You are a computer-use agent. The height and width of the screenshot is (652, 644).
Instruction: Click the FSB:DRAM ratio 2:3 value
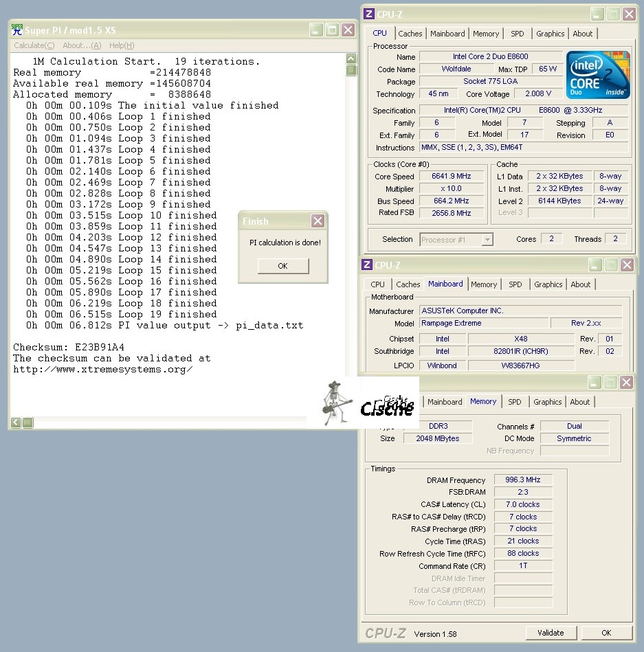tap(523, 493)
